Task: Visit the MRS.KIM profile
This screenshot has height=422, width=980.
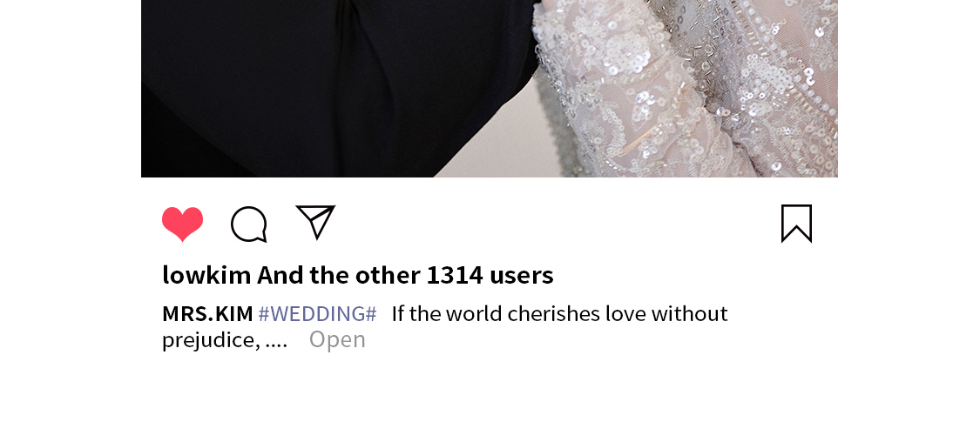Action: [207, 313]
